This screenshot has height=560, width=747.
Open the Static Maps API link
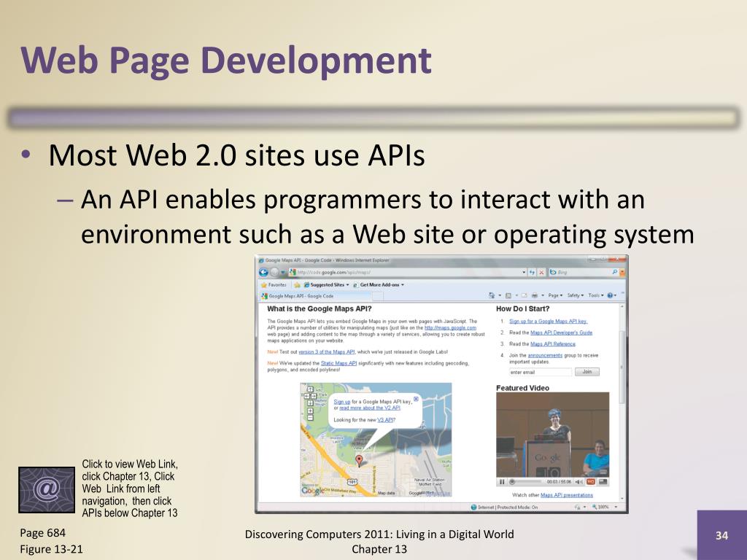(x=338, y=363)
